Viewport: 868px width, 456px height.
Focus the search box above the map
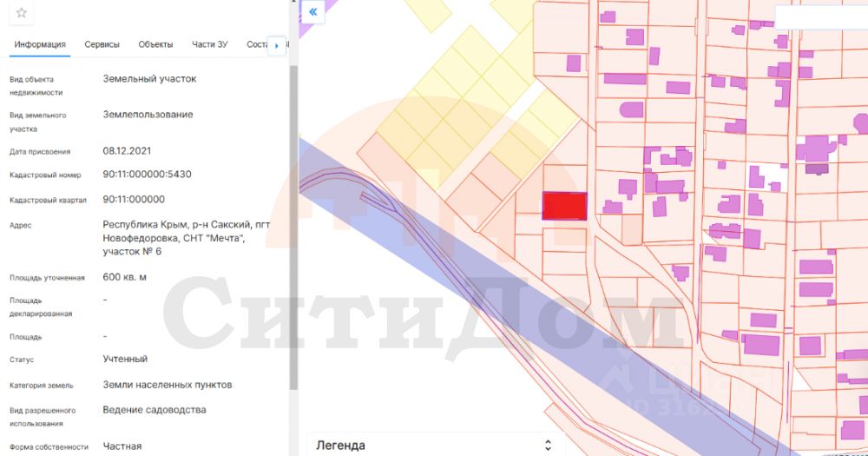(821, 17)
